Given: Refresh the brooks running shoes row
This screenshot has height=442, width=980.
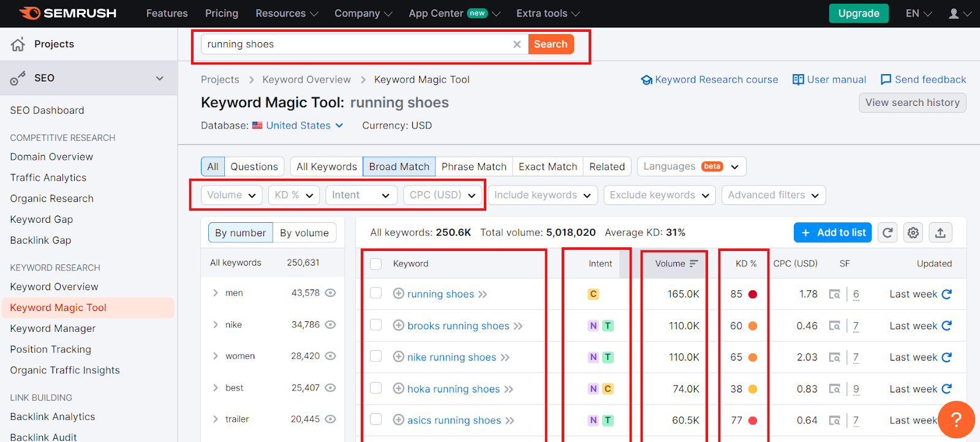Looking at the screenshot, I should 946,326.
